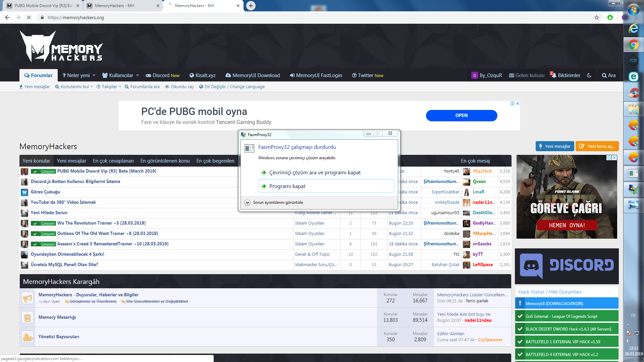Screen dimensions: 644x362
Task: Click the user icon beside Yönetici Başvuruları
Action: point(28,337)
